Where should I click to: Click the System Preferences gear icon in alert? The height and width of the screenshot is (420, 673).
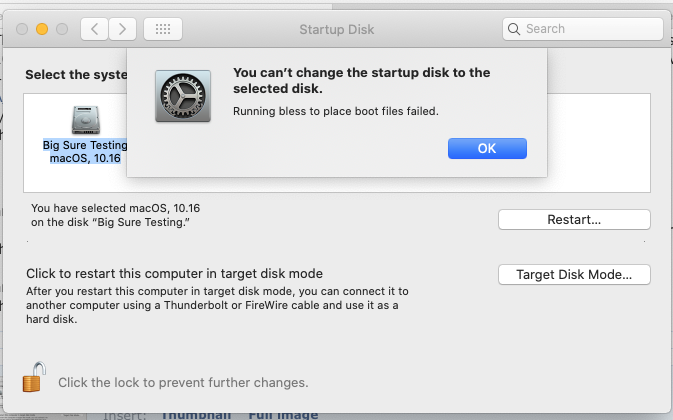pos(183,96)
